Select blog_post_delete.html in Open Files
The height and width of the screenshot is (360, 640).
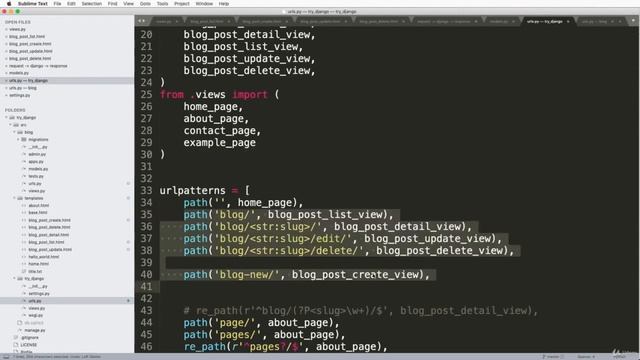click(x=30, y=58)
